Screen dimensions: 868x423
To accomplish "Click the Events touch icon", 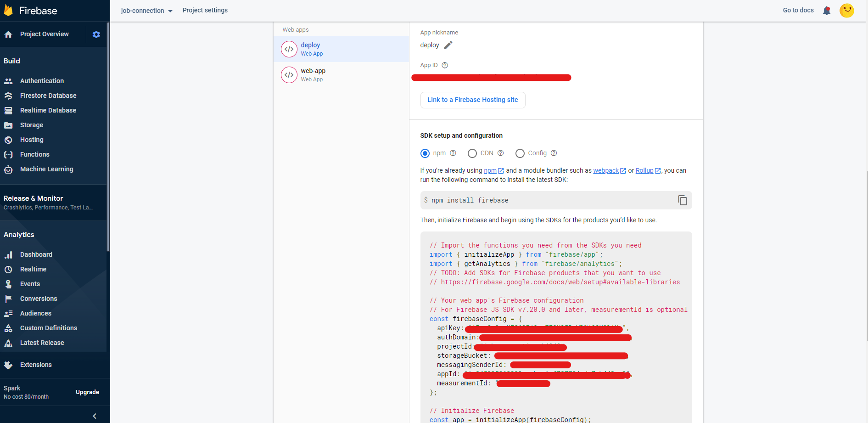I will click(8, 284).
